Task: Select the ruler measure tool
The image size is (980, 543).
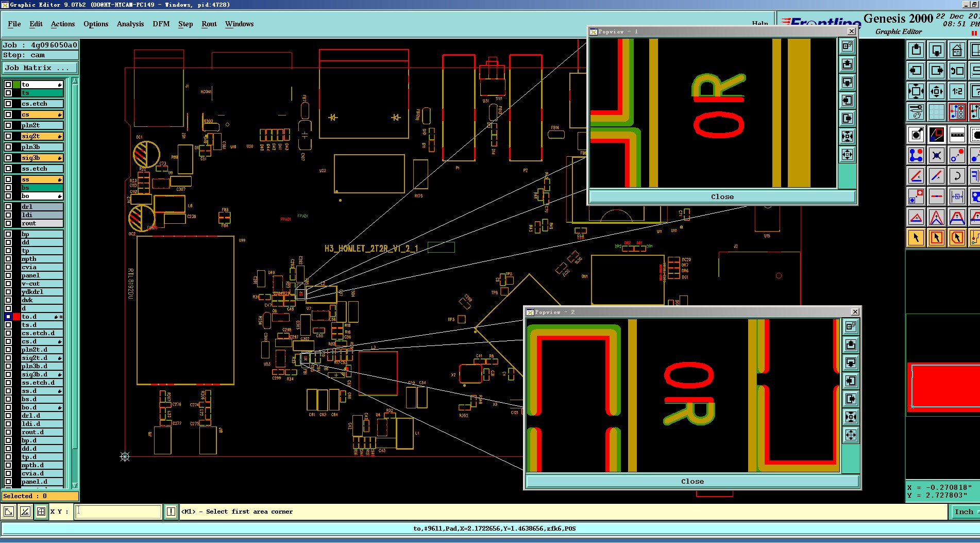Action: click(x=957, y=135)
